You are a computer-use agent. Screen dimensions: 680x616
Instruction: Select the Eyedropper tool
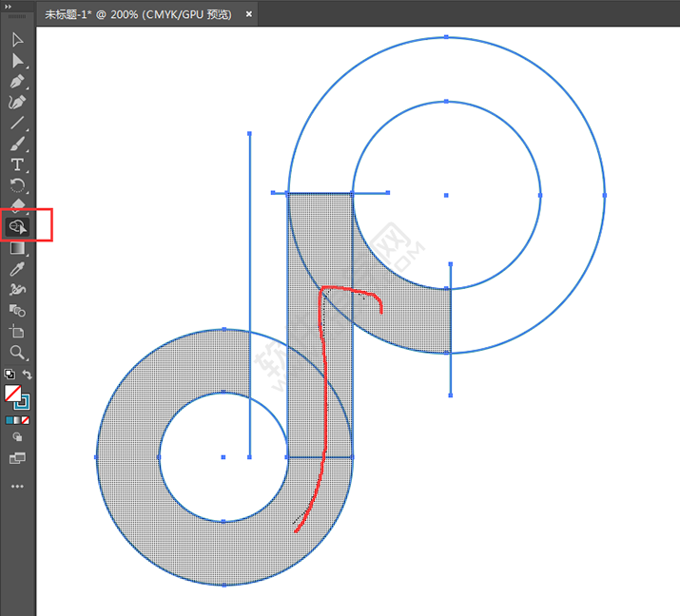click(17, 269)
